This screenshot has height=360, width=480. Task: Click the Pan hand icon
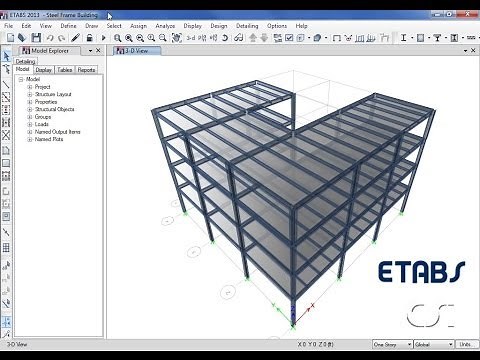177,38
